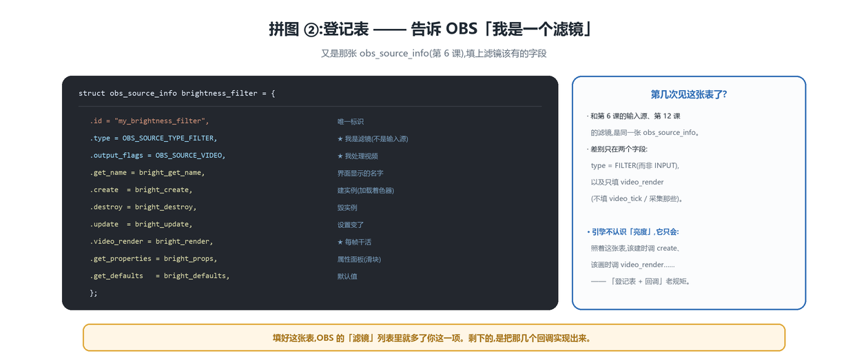Click the comment 默认值
Image resolution: width=868 pixels, height=358 pixels.
347,277
